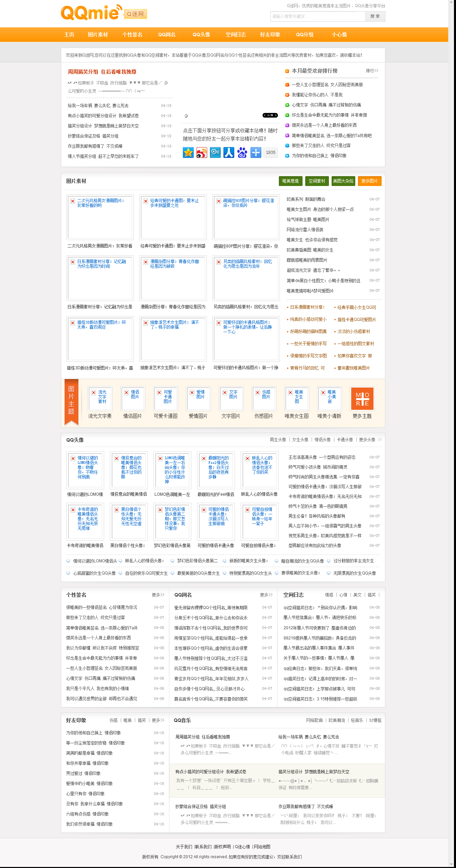Viewport: 456px width, 868px height.
Task: Open 搞笑 filter in 空间日志 section
Action: [371, 595]
